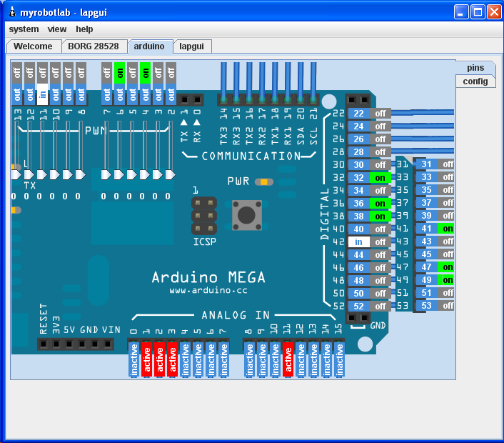Toggle pin 6 on button
This screenshot has height=443, width=504.
[119, 73]
